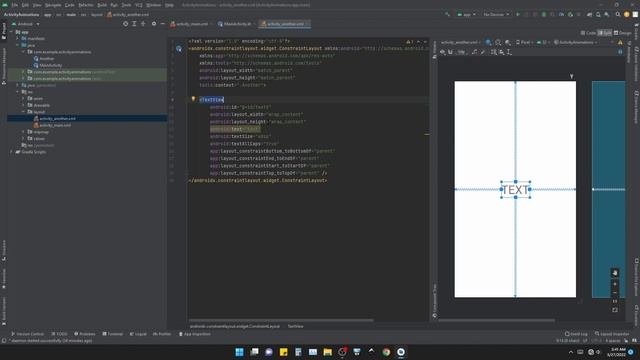Select the pan hand tool in preview

coord(615,273)
